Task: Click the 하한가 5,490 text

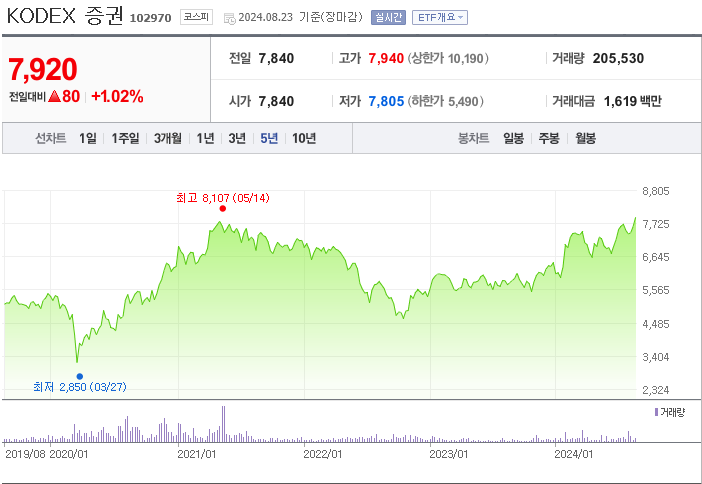Action: pos(445,101)
